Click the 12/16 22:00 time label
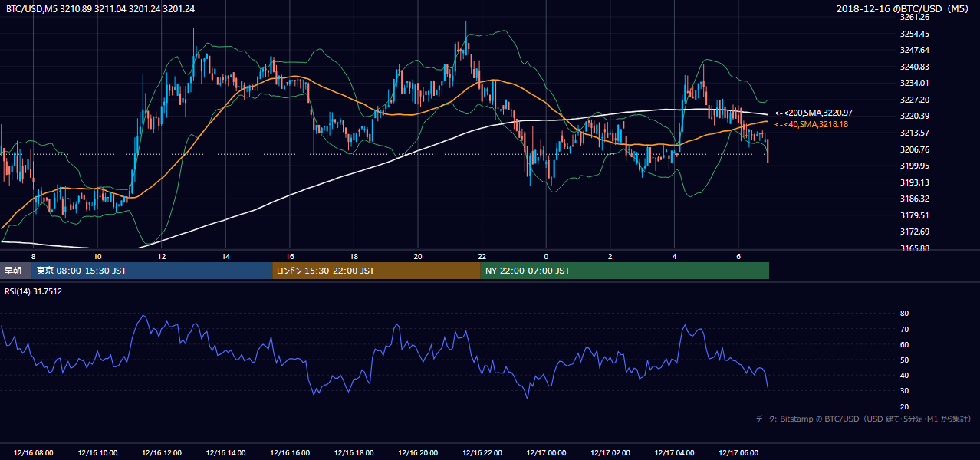 pos(482,453)
